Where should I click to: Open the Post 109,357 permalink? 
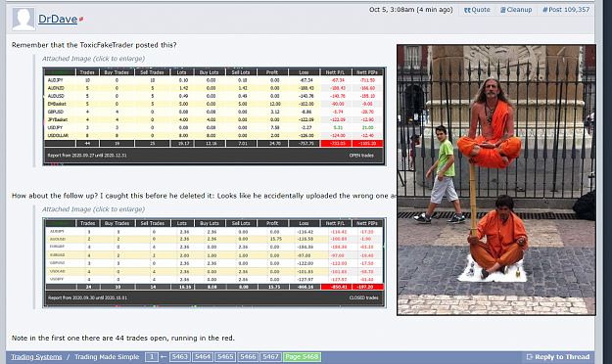click(566, 10)
